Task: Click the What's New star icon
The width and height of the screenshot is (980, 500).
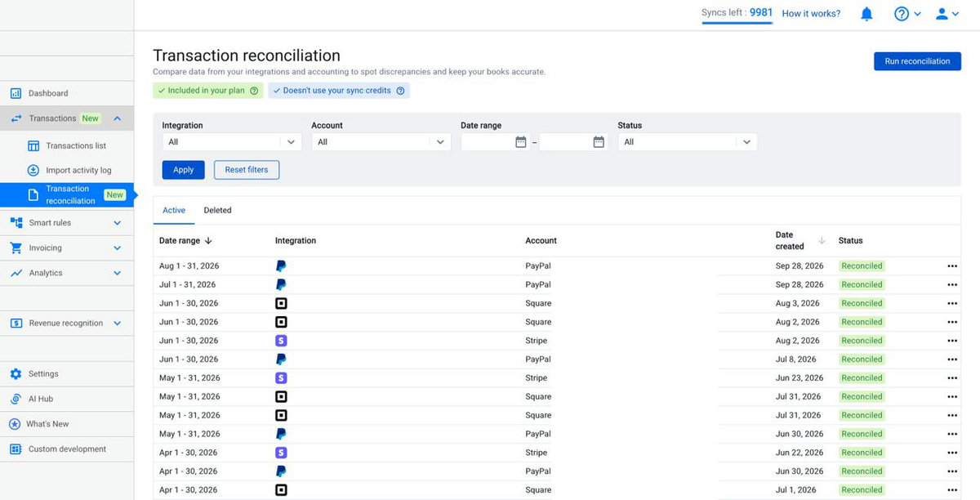Action: pyautogui.click(x=15, y=424)
